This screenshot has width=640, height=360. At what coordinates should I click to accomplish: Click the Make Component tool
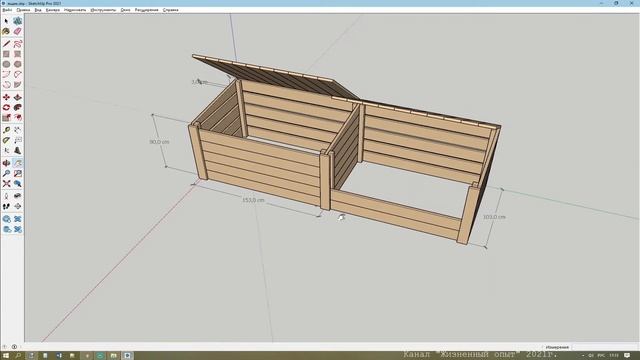pos(18,21)
